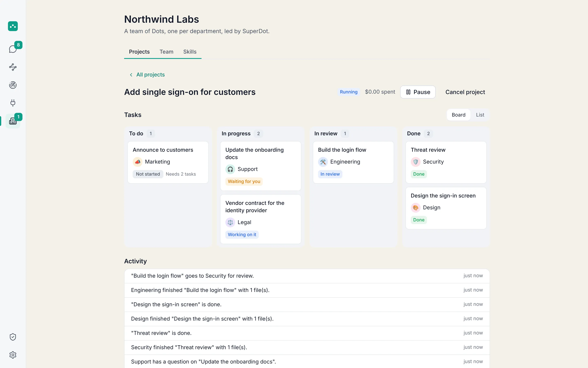Click the In progress column header
This screenshot has width=588, height=368.
click(x=236, y=134)
